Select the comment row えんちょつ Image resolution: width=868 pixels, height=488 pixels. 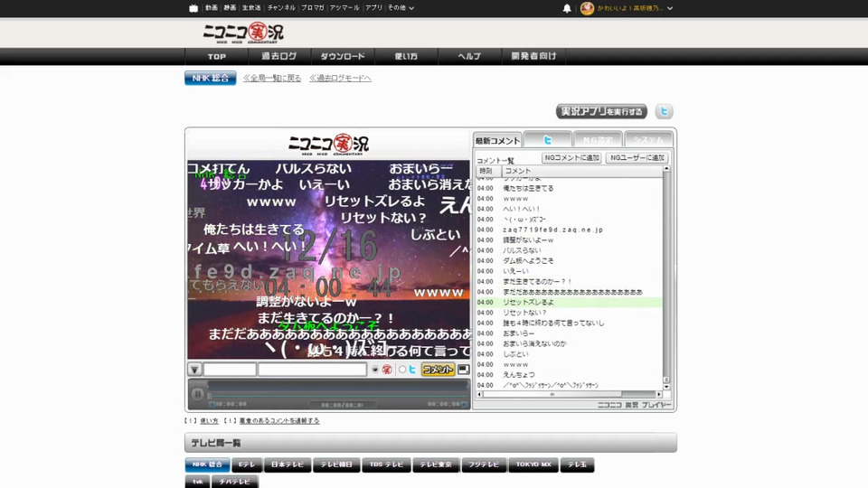(569, 375)
